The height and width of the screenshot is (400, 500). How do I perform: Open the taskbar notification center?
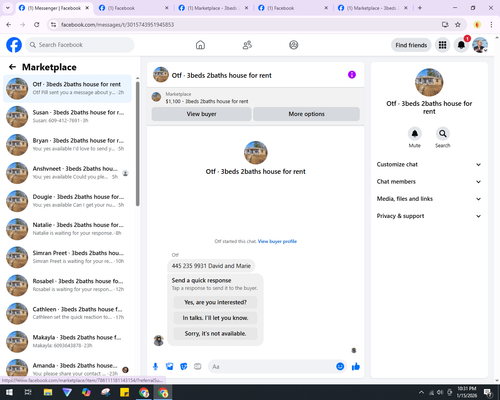[x=488, y=392]
